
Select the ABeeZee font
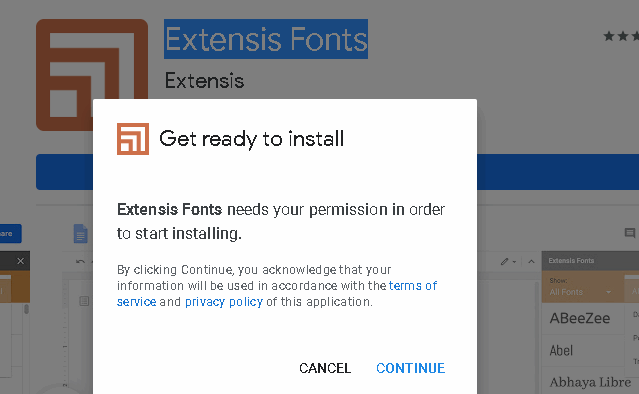click(580, 318)
